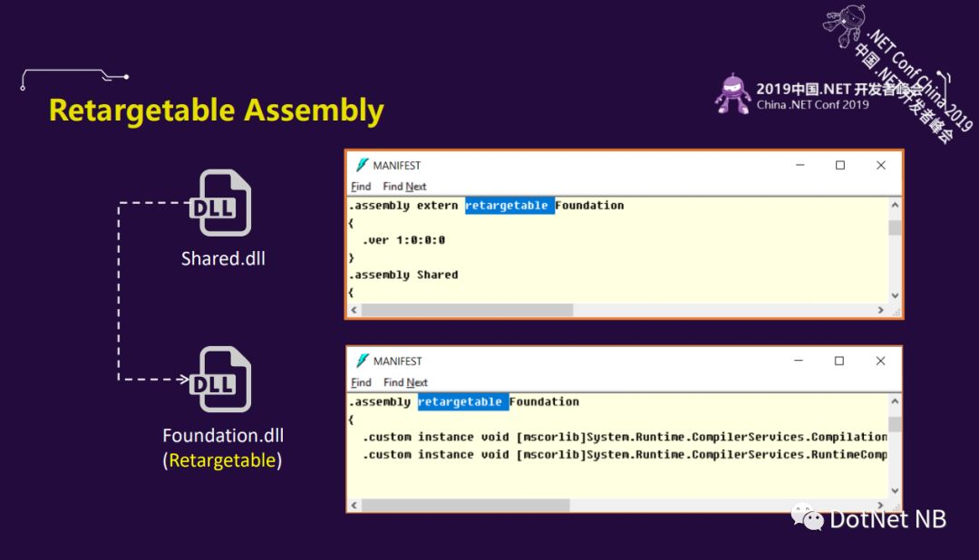
Task: Click vertical scrollbar thumb in lower MANIFEST window
Action: pos(895,424)
